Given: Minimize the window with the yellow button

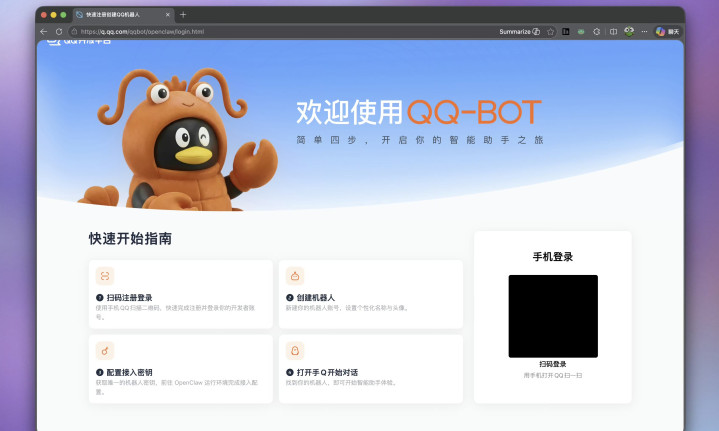Looking at the screenshot, I should (54, 15).
